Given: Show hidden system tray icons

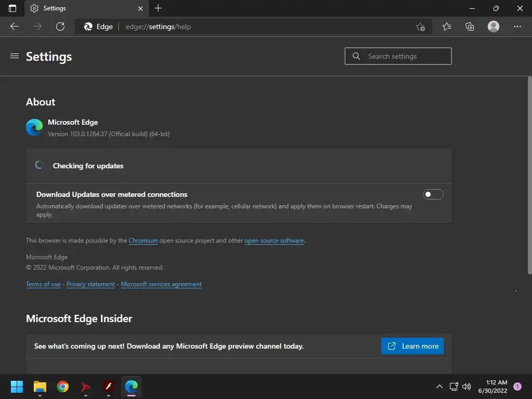Looking at the screenshot, I should [x=440, y=387].
